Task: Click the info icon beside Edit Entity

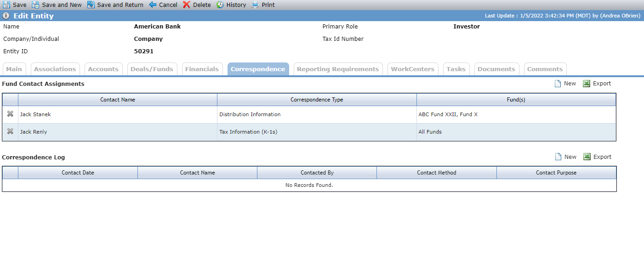Action: point(6,16)
